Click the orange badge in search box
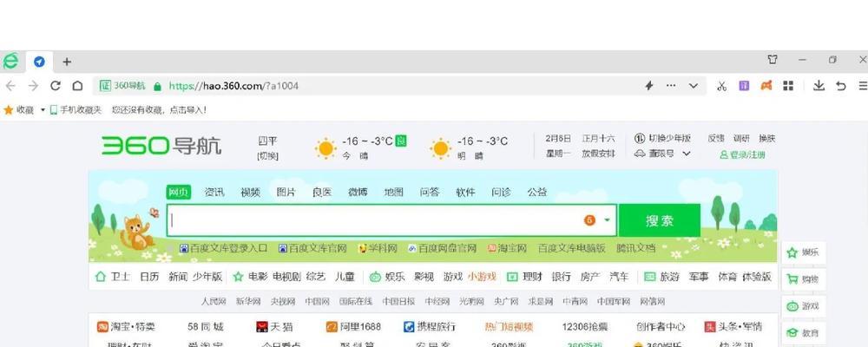 [x=589, y=220]
